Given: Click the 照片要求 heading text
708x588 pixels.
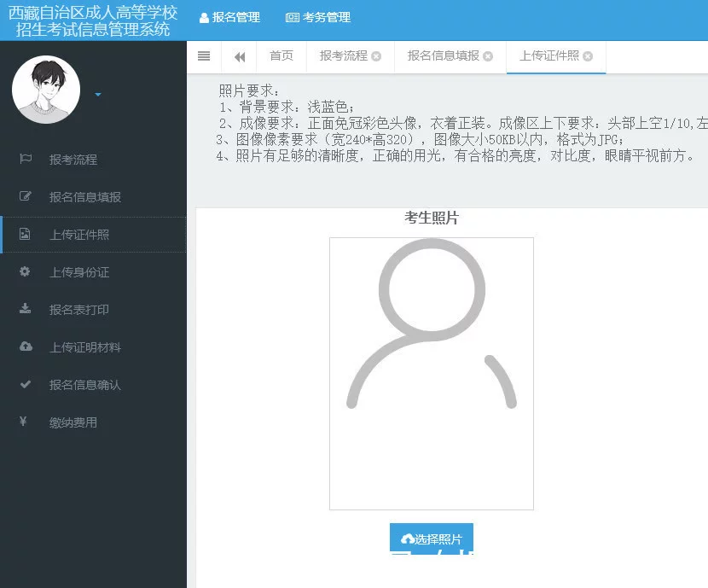Looking at the screenshot, I should (249, 90).
